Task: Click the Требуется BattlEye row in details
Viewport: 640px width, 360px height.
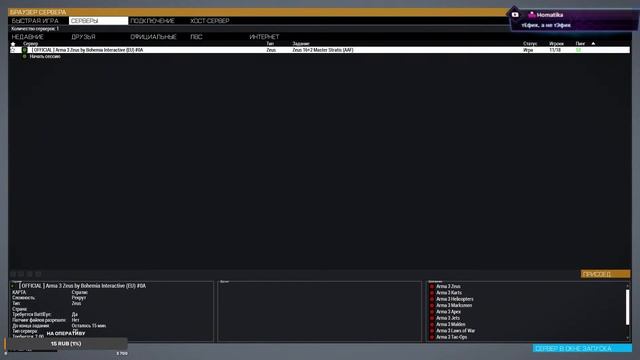Action: 45,315
